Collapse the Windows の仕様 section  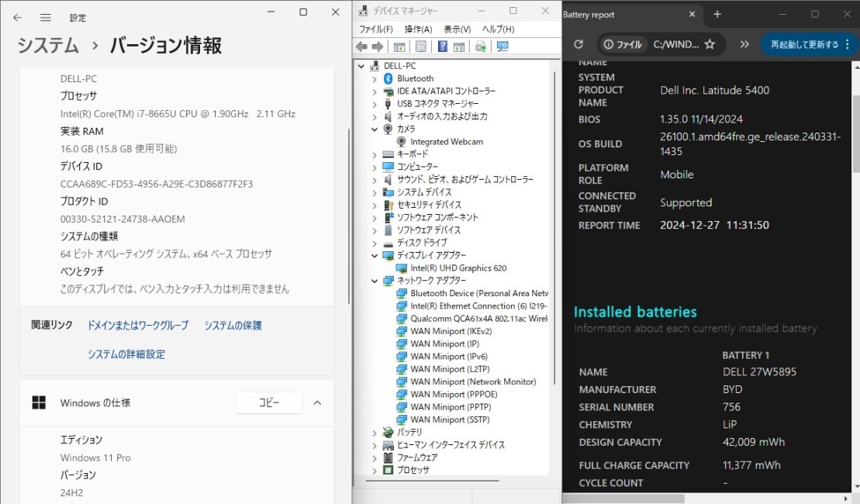[x=317, y=402]
